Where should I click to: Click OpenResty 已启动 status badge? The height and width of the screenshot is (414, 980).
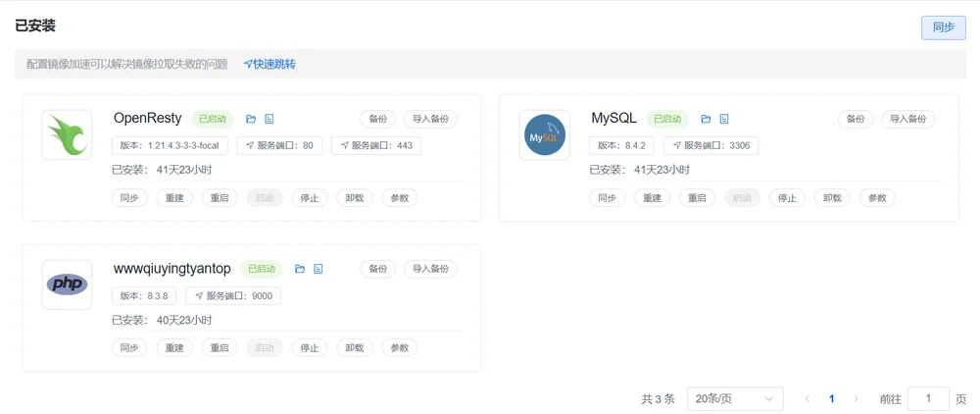[x=213, y=119]
